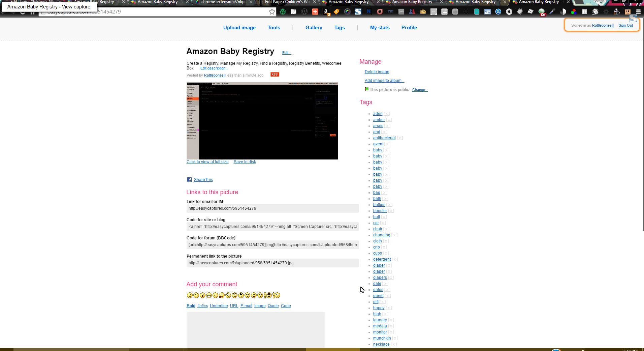Screen dimensions: 644x351
Task: Open the Chrome hamburger menu
Action: (638, 12)
